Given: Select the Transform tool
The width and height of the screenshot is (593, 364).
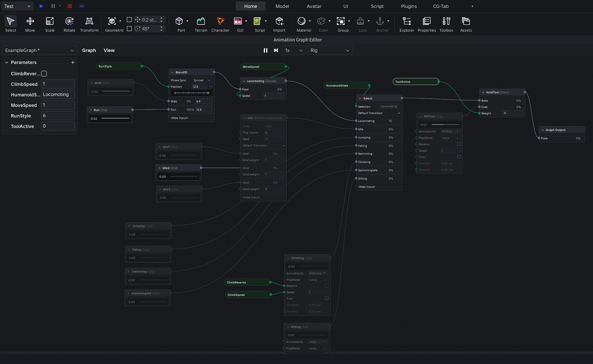Looking at the screenshot, I should click(x=89, y=24).
